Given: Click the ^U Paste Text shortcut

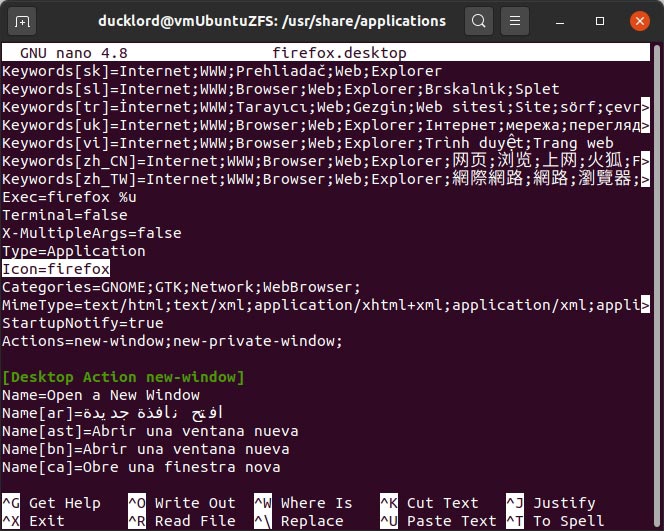Looking at the screenshot, I should (438, 521).
